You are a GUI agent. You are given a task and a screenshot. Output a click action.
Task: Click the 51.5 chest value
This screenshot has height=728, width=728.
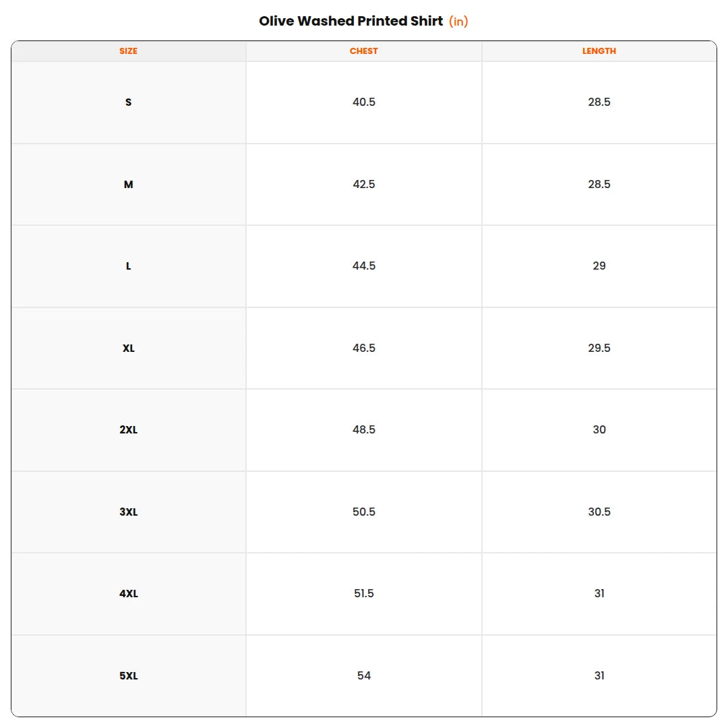(363, 594)
